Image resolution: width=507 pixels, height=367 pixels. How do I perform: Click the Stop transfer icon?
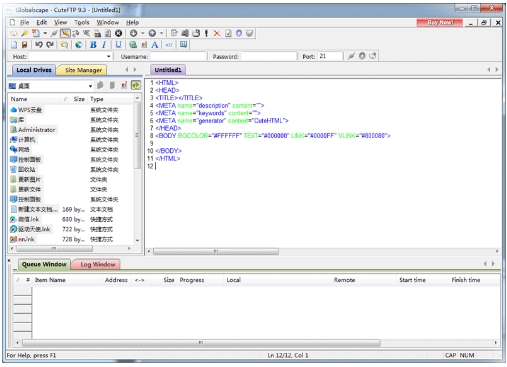tap(118, 33)
